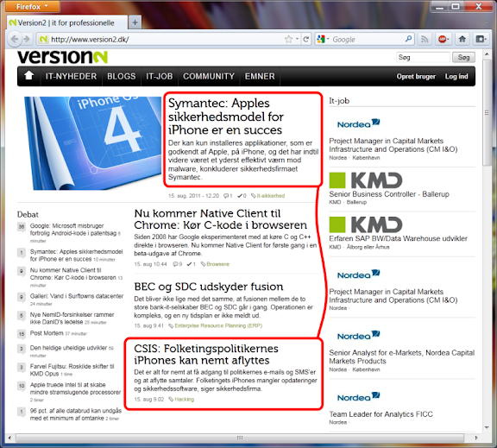The height and width of the screenshot is (448, 497).
Task: Open the orange Firefox menu button
Action: click(32, 6)
